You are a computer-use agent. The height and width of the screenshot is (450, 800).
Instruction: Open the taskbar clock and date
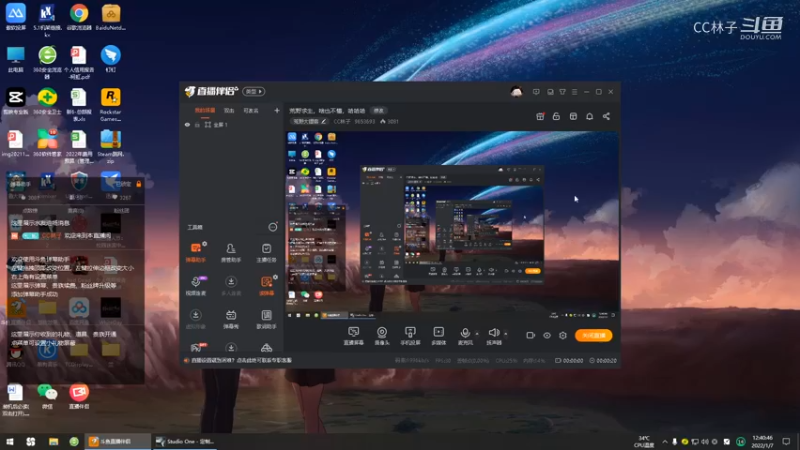(762, 441)
